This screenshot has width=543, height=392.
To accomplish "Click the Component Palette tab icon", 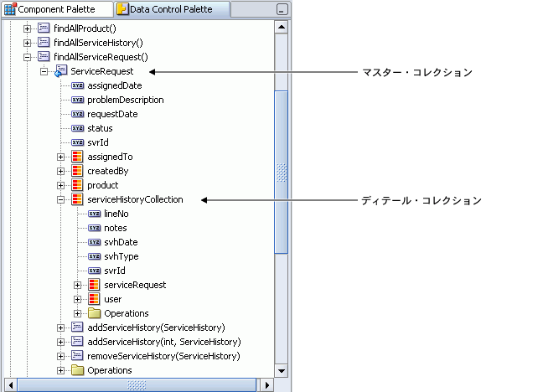I will click(x=10, y=9).
